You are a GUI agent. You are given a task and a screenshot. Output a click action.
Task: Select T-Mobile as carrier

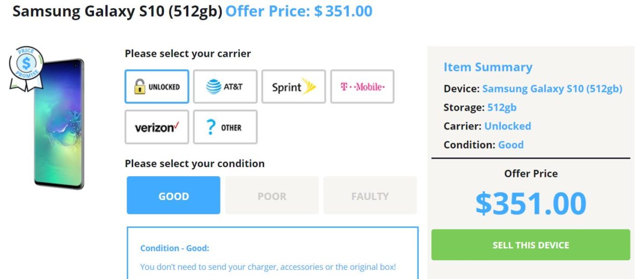click(362, 87)
